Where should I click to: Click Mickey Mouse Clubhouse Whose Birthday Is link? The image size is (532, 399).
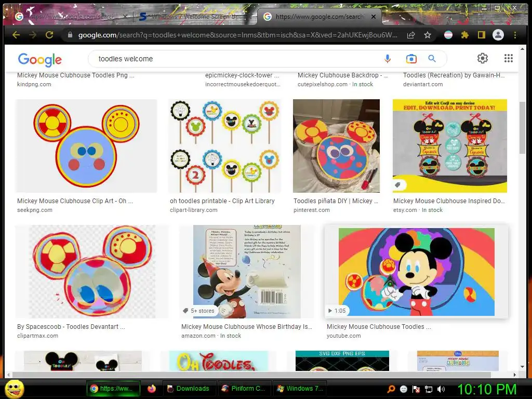tap(247, 327)
